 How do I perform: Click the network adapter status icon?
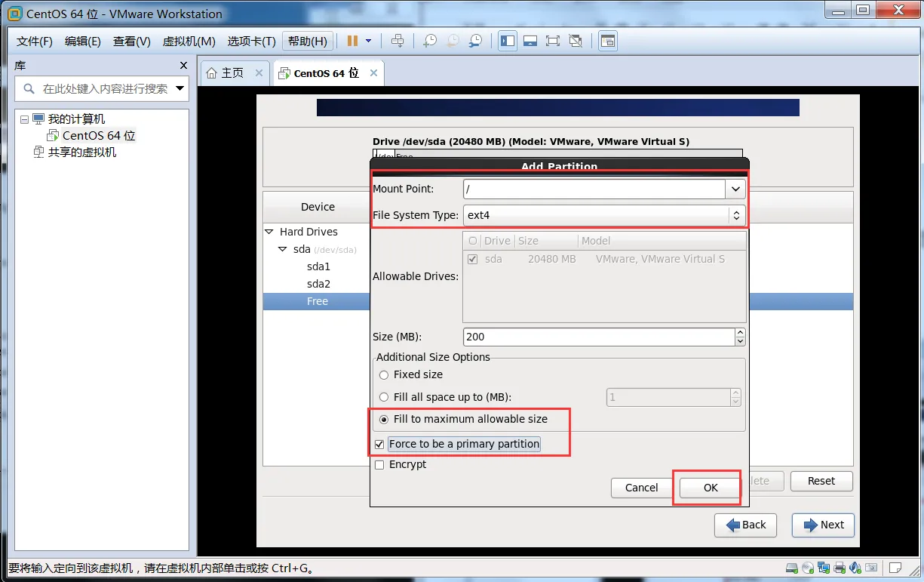pyautogui.click(x=824, y=568)
